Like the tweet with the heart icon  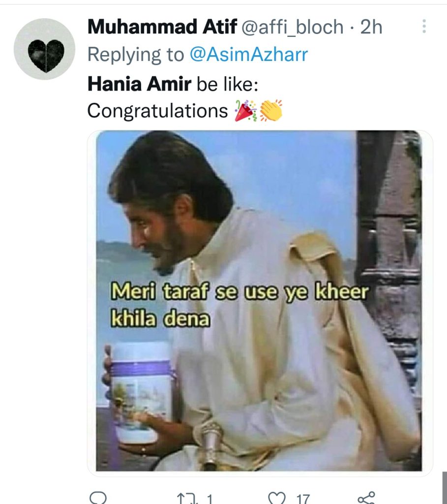tap(276, 498)
